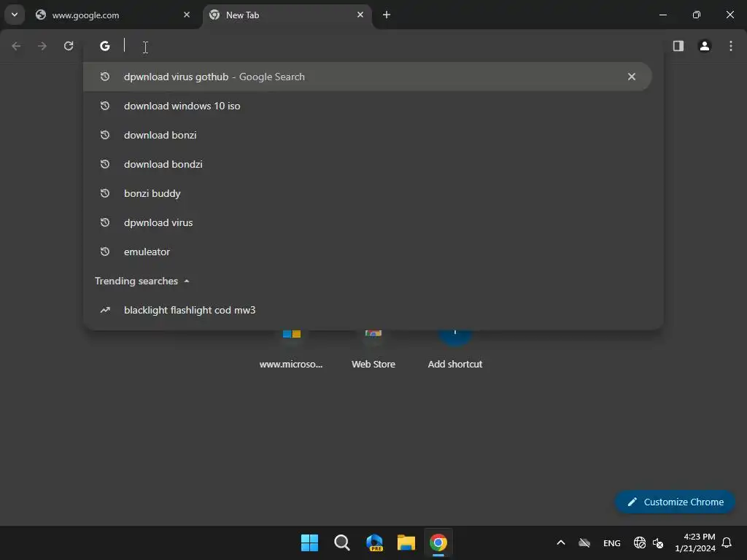Open Windows taskbar search
Image resolution: width=747 pixels, height=560 pixels.
point(341,542)
